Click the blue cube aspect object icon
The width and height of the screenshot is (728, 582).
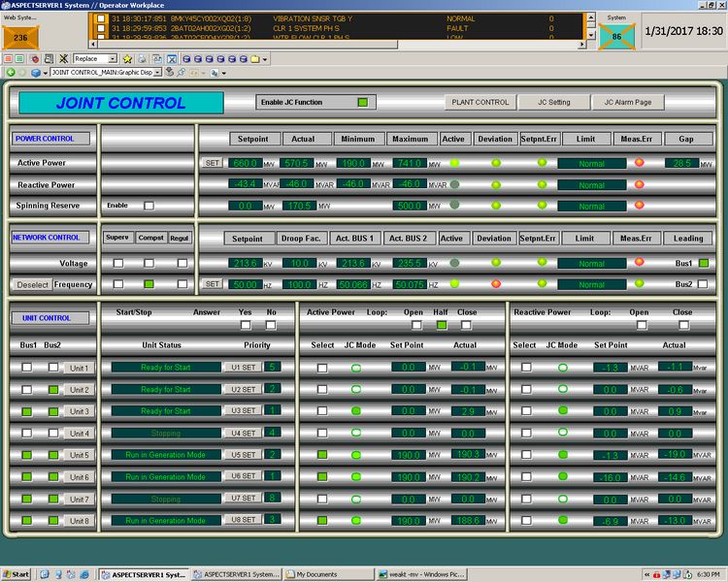coord(36,73)
